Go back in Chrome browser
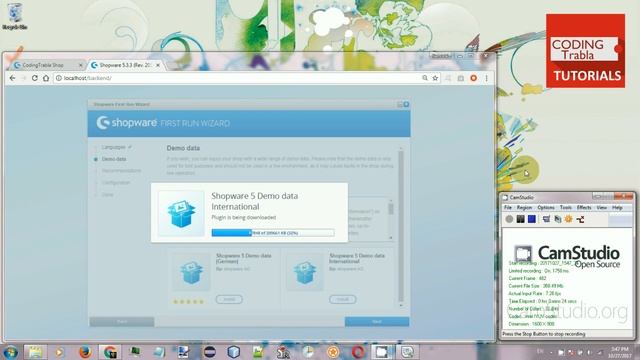 pyautogui.click(x=12, y=78)
